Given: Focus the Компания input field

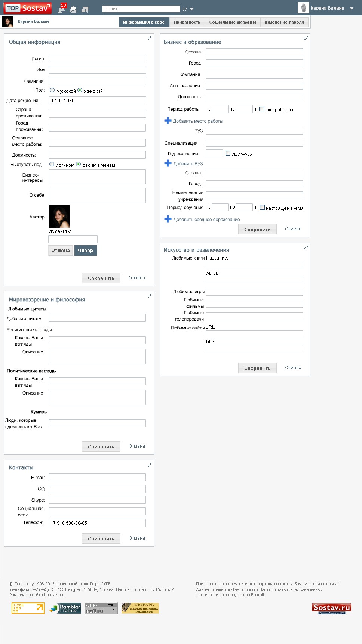Looking at the screenshot, I should (x=255, y=74).
